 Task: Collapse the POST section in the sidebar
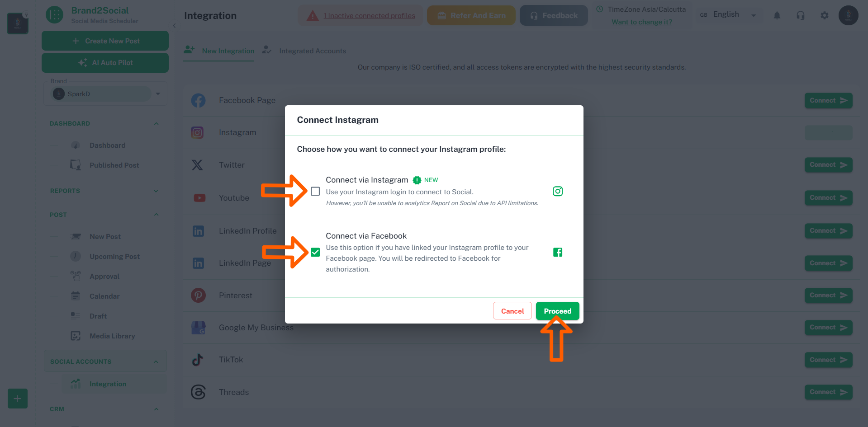pyautogui.click(x=156, y=214)
